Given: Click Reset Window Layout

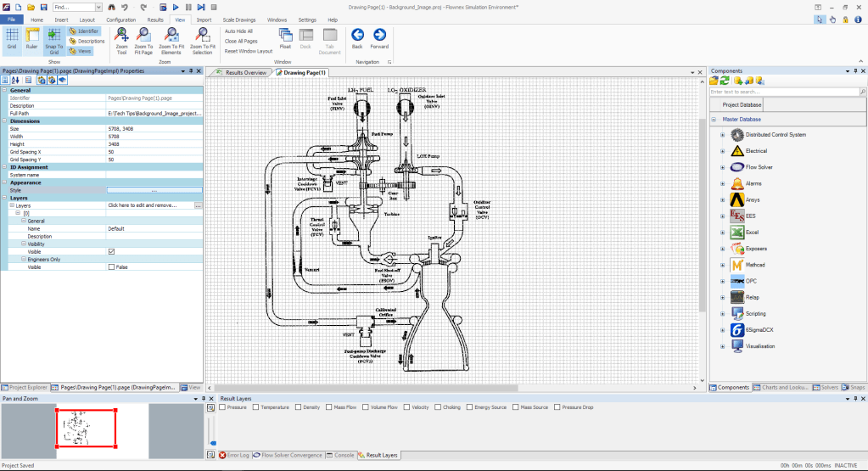Looking at the screenshot, I should coord(249,51).
